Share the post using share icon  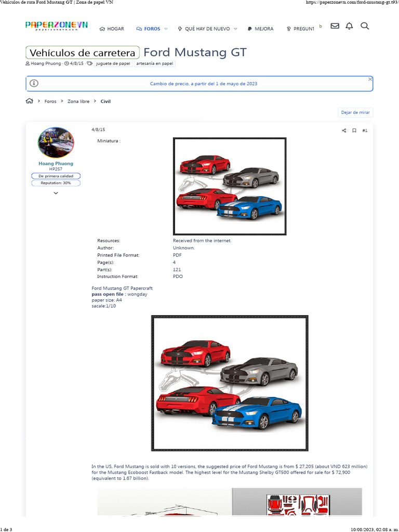point(344,130)
